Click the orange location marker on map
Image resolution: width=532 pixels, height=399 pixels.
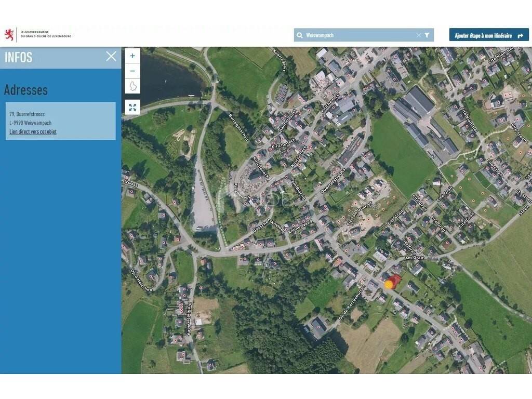click(x=389, y=284)
